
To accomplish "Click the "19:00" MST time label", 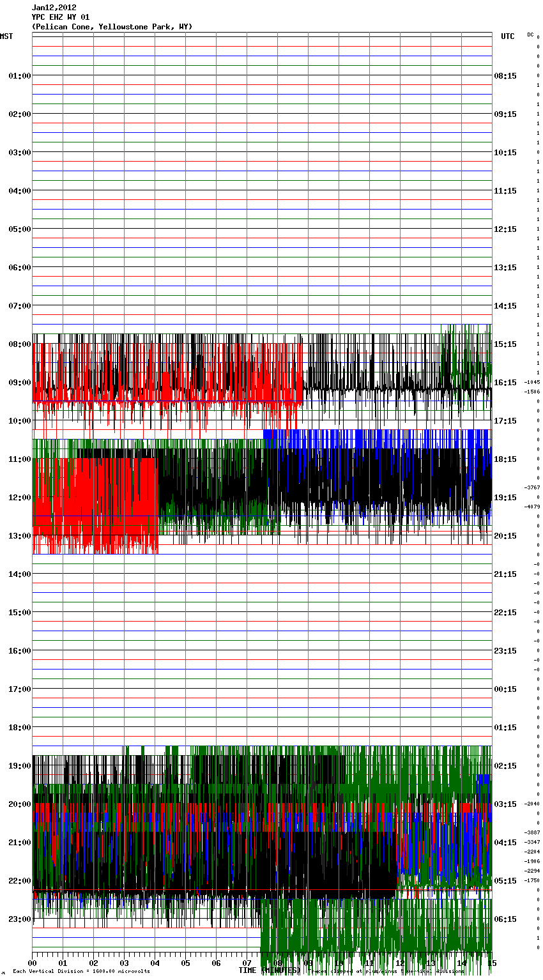I will click(x=20, y=766).
